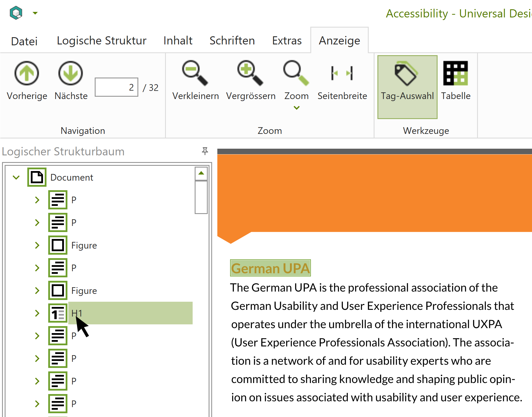Expand the P node between the two Figures
The height and width of the screenshot is (417, 532).
coord(37,268)
